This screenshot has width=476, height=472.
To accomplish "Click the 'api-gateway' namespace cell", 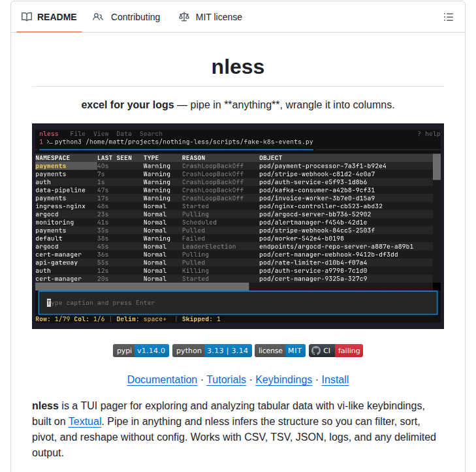I will [56, 262].
